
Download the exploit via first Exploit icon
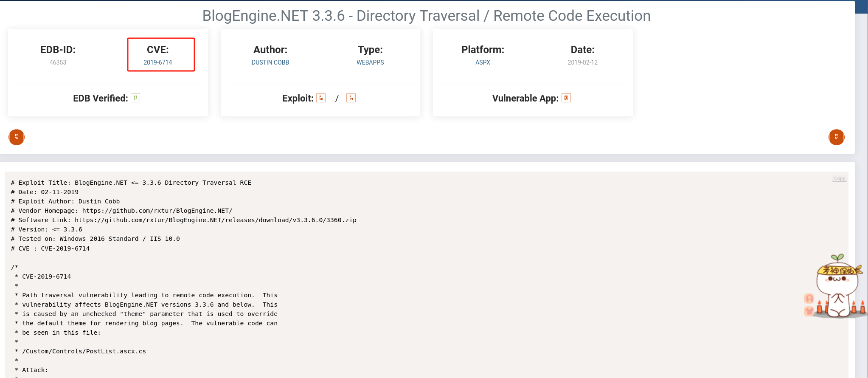click(321, 98)
